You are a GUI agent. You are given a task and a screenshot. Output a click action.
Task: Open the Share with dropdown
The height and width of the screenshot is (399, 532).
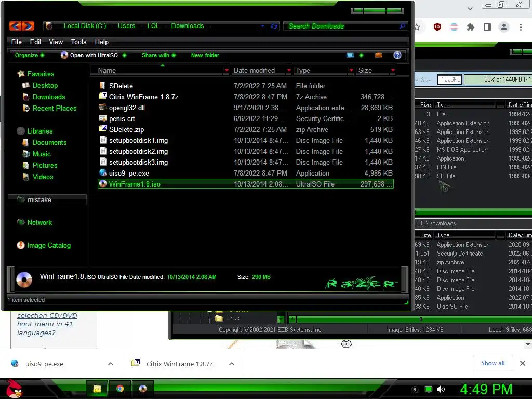pos(158,55)
